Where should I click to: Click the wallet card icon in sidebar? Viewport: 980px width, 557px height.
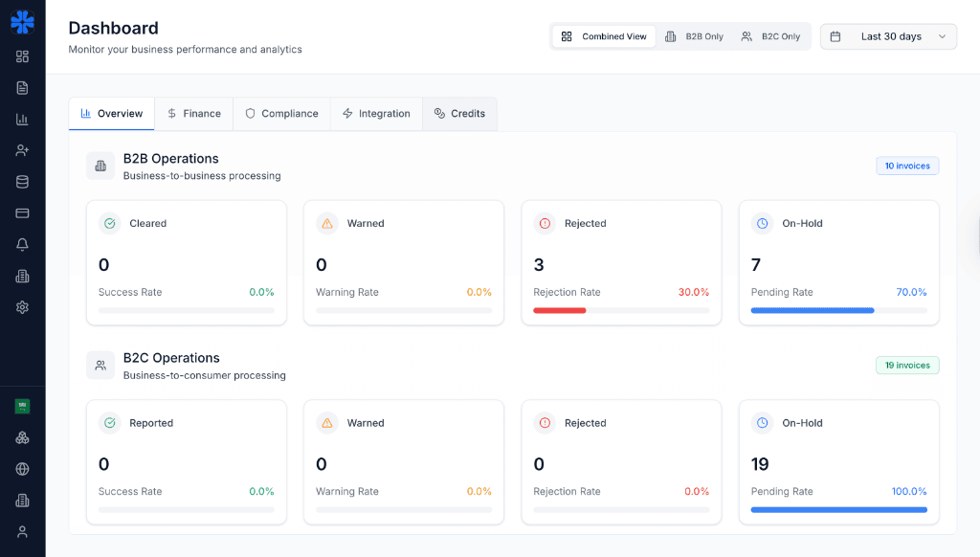[x=22, y=212]
